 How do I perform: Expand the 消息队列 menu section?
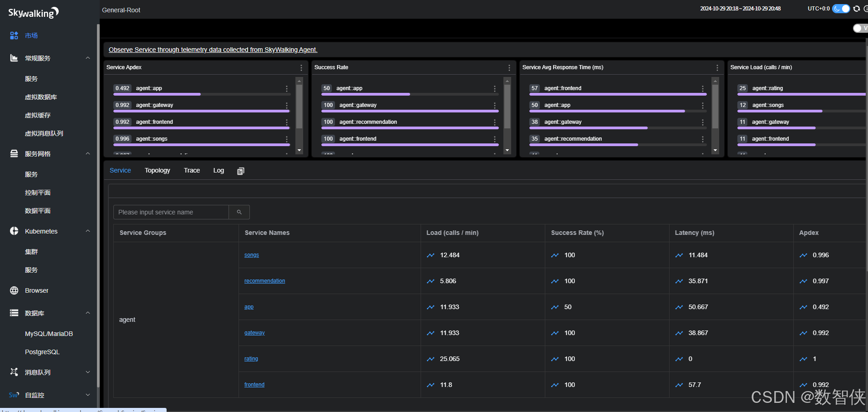88,372
